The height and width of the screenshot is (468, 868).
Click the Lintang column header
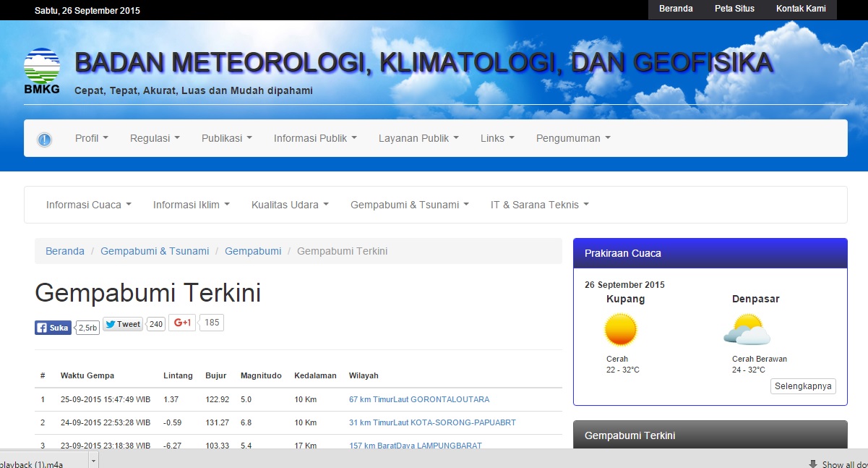(178, 375)
